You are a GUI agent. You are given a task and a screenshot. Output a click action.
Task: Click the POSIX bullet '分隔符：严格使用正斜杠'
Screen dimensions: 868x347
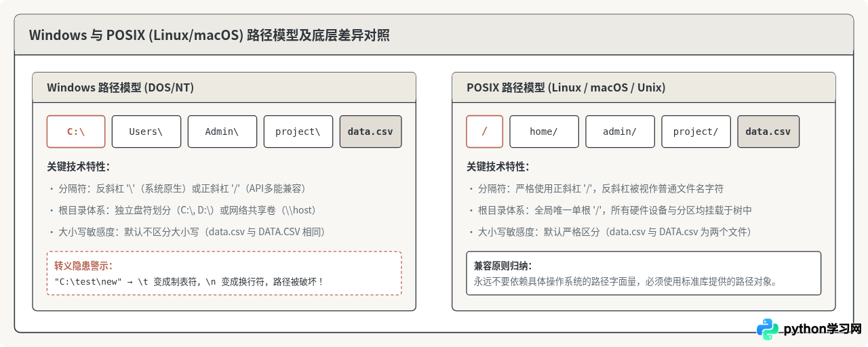(x=596, y=188)
